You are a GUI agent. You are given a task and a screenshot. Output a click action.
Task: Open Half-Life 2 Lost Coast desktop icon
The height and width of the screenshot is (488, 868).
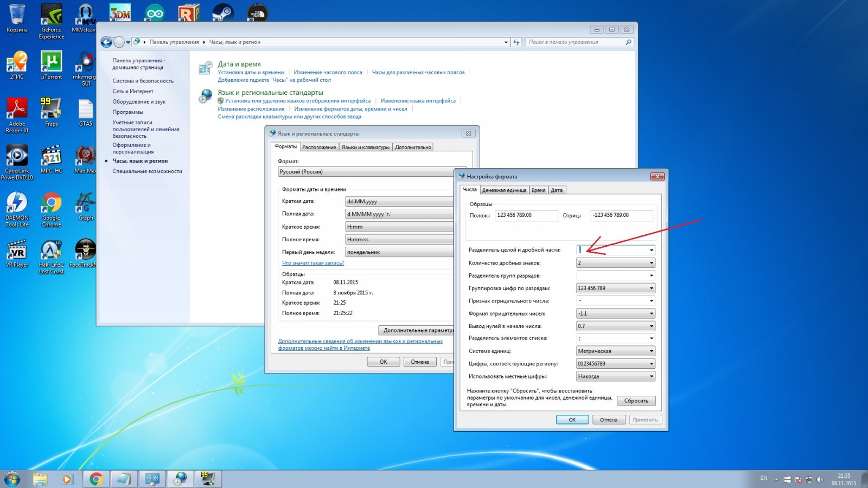tap(52, 256)
